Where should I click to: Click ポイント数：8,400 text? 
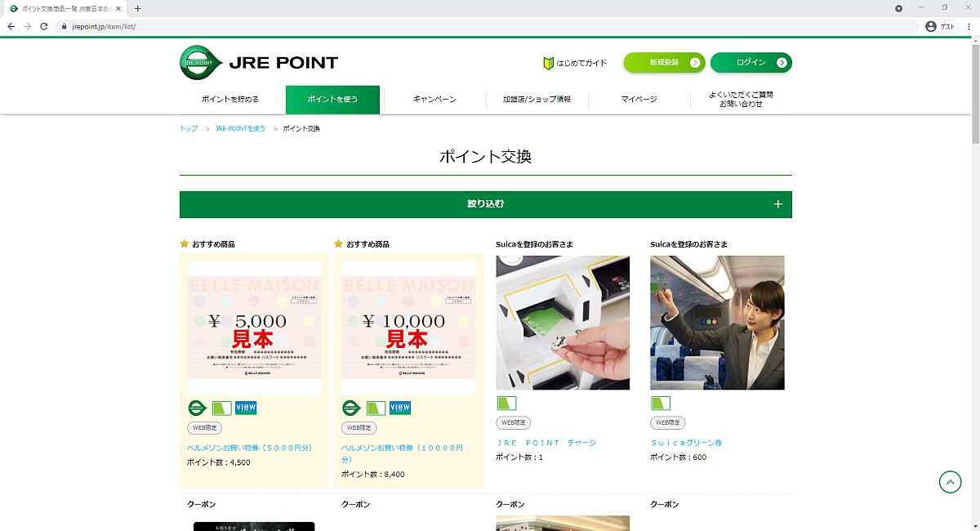pyautogui.click(x=373, y=474)
